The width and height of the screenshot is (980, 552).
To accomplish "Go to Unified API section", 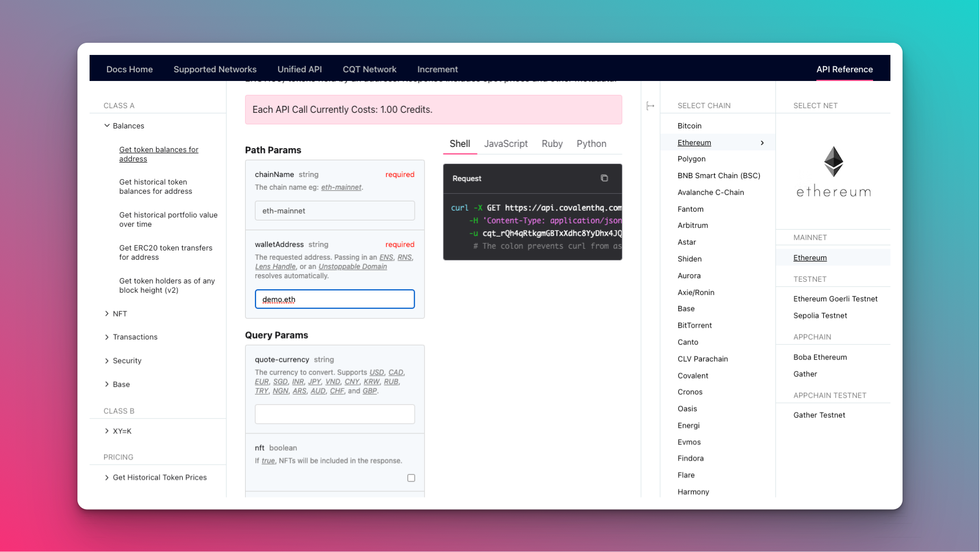I will pyautogui.click(x=299, y=69).
